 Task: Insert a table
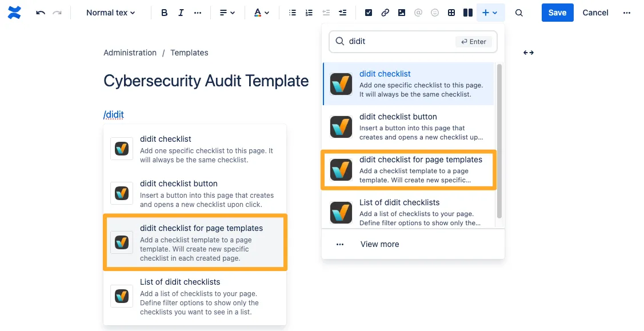point(451,13)
